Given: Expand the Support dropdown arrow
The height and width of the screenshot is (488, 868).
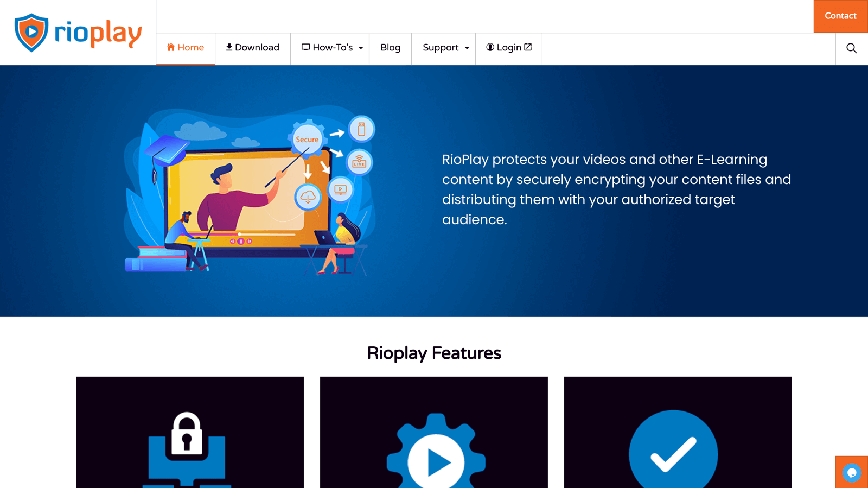Looking at the screenshot, I should pos(467,48).
